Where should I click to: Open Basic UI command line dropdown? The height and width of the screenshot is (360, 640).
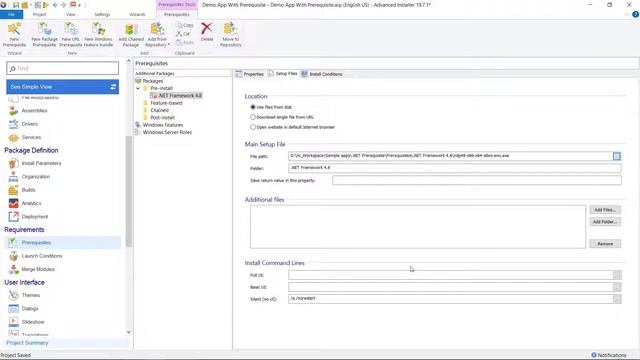click(617, 287)
